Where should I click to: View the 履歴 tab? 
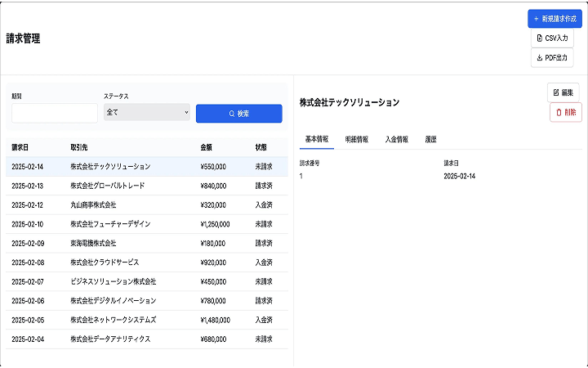coord(430,140)
